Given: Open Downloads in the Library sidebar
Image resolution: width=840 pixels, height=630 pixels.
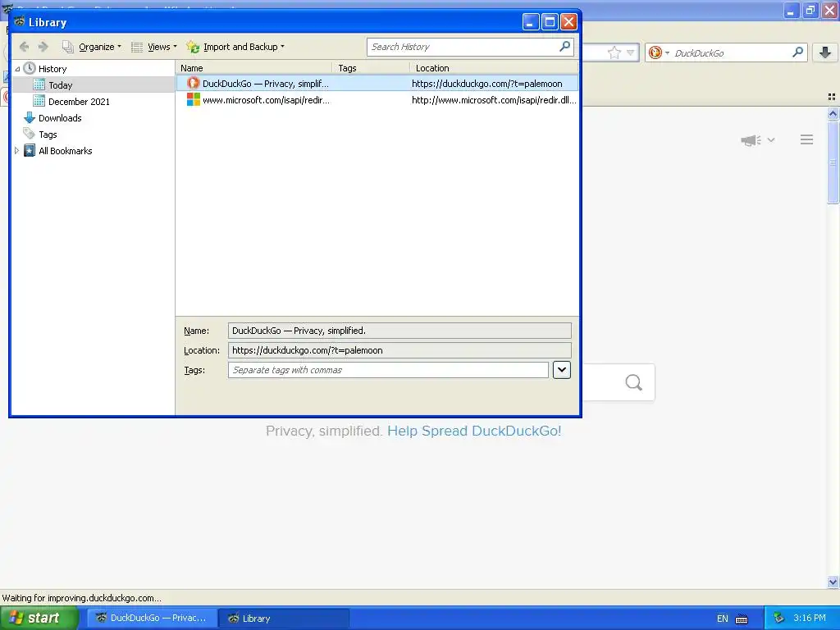Looking at the screenshot, I should pos(60,118).
